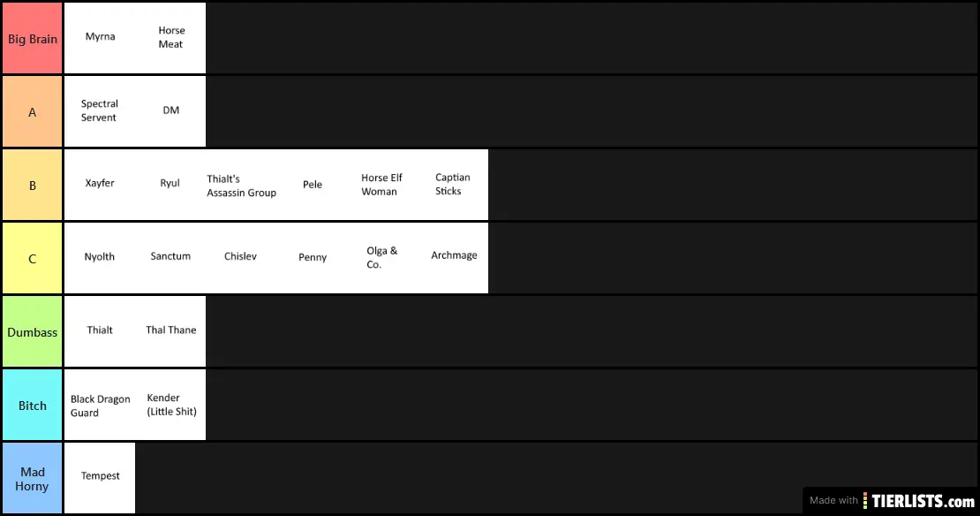Select the Myrna tile
This screenshot has width=980, height=516.
click(x=100, y=38)
